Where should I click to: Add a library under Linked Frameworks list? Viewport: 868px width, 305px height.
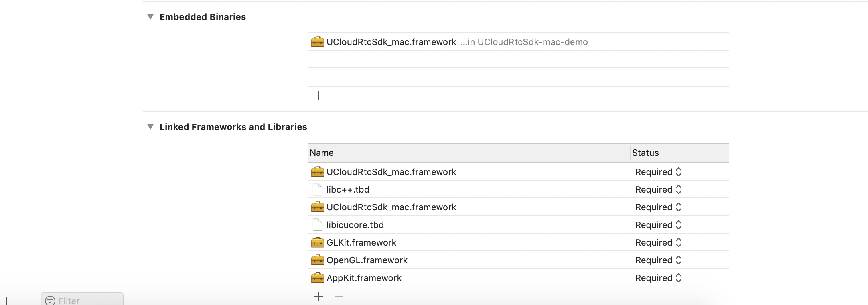(x=319, y=297)
